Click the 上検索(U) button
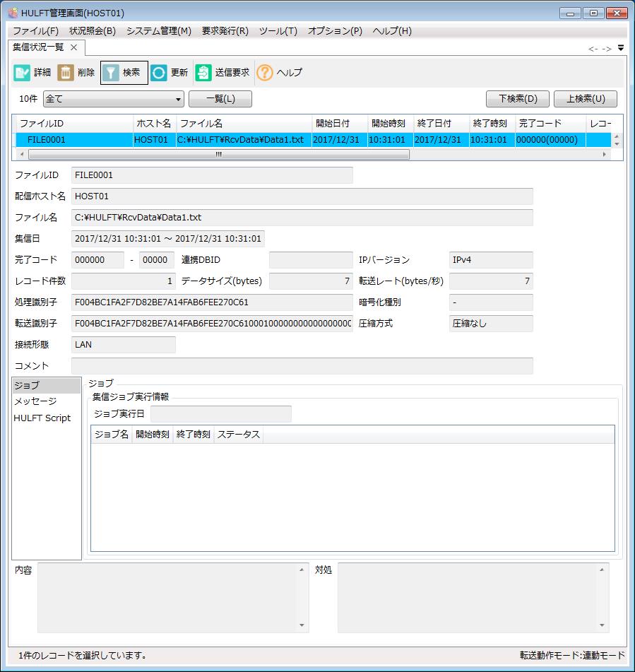The height and width of the screenshot is (672, 635). tap(586, 99)
